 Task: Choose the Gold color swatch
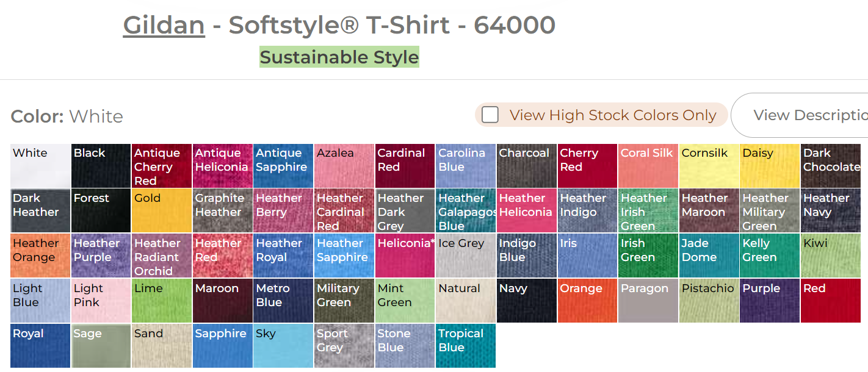coord(162,211)
